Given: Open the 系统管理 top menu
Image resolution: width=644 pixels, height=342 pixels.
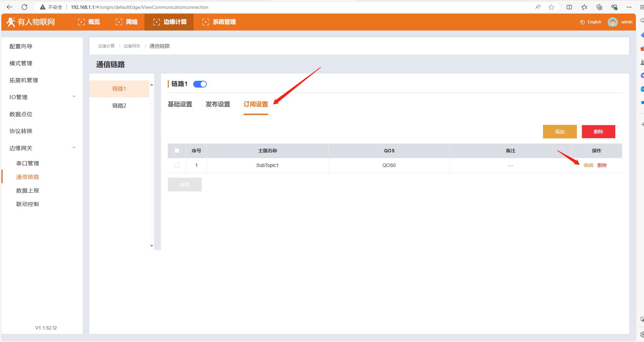Looking at the screenshot, I should pyautogui.click(x=219, y=22).
